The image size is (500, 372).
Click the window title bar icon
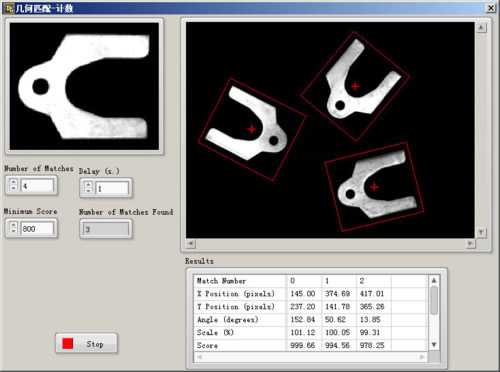9,8
